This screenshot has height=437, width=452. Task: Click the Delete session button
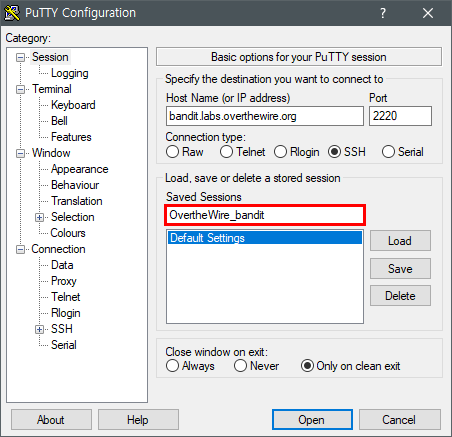click(x=400, y=296)
